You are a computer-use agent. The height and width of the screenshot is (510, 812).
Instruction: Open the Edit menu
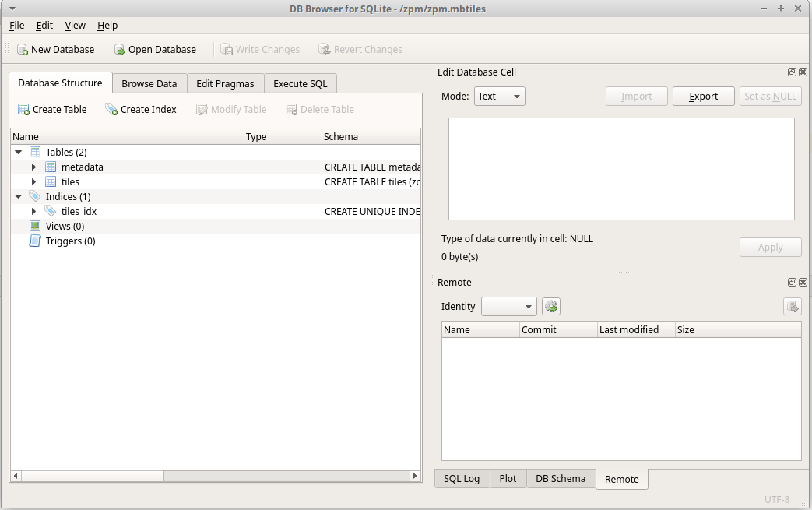coord(44,26)
